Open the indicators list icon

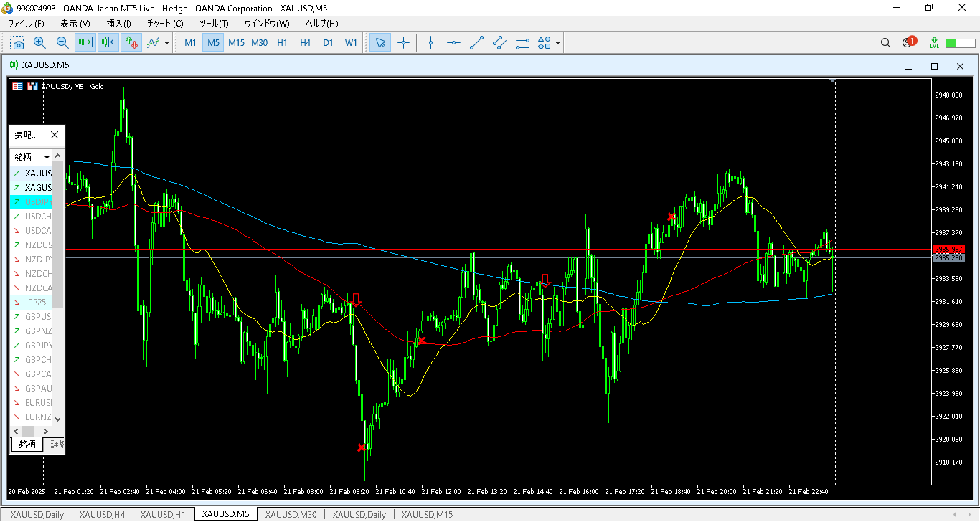click(x=154, y=43)
